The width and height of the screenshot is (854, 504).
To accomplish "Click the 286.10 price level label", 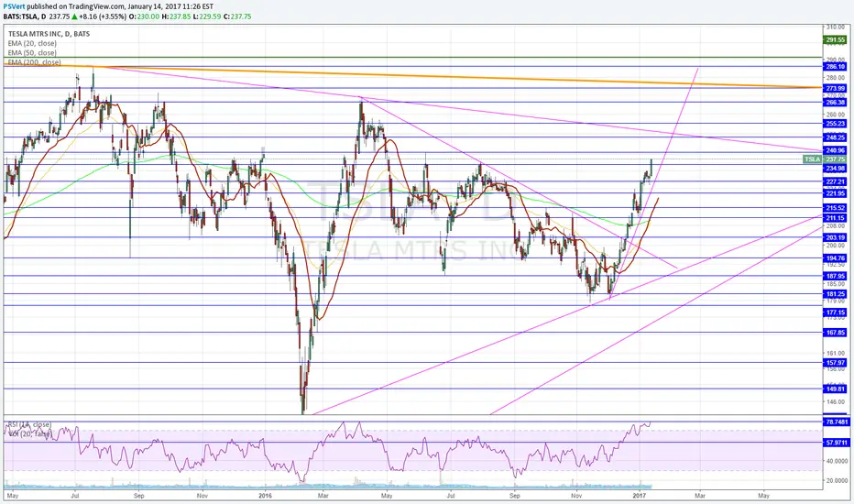I will pyautogui.click(x=835, y=67).
